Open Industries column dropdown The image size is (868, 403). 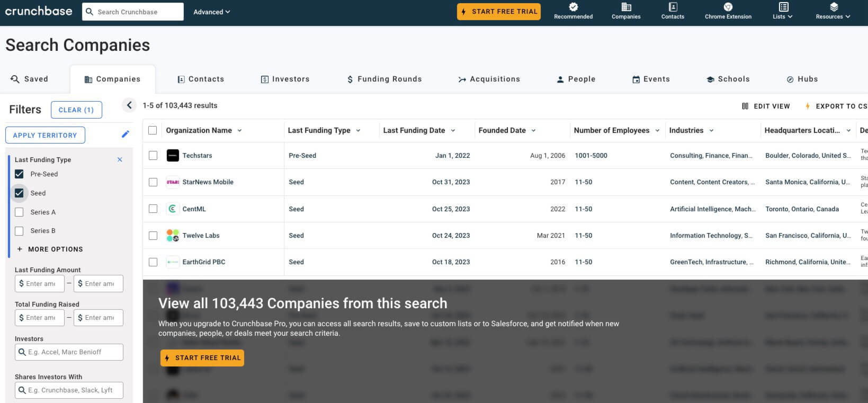(x=711, y=130)
